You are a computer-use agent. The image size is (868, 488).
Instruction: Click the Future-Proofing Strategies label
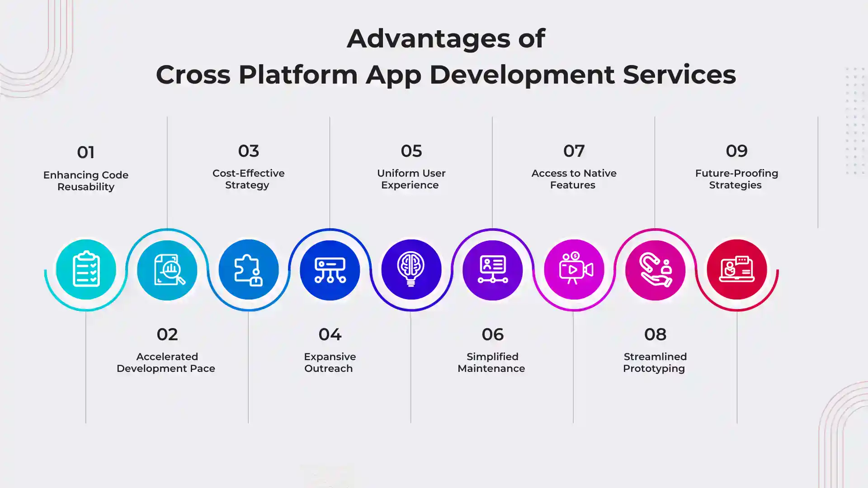point(737,179)
